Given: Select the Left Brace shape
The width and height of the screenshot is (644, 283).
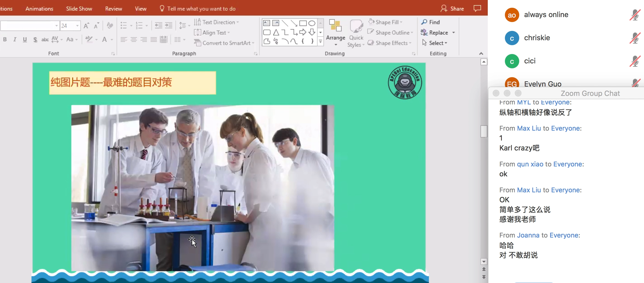Looking at the screenshot, I should tap(303, 41).
